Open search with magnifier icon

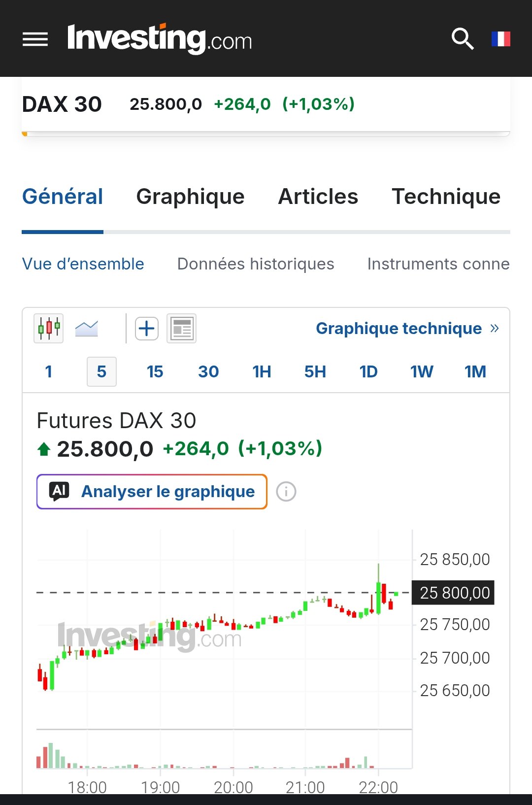pos(463,39)
